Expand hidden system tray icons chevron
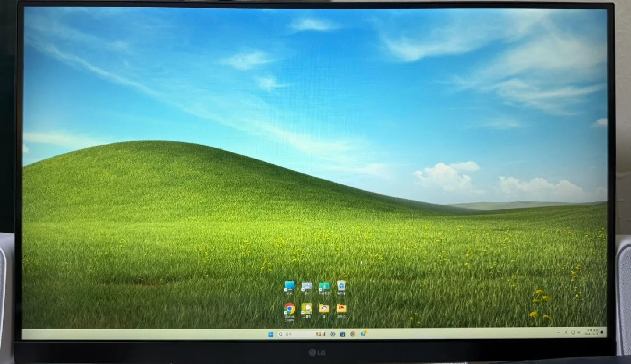Screen dimensions: 631x364 [x=559, y=332]
